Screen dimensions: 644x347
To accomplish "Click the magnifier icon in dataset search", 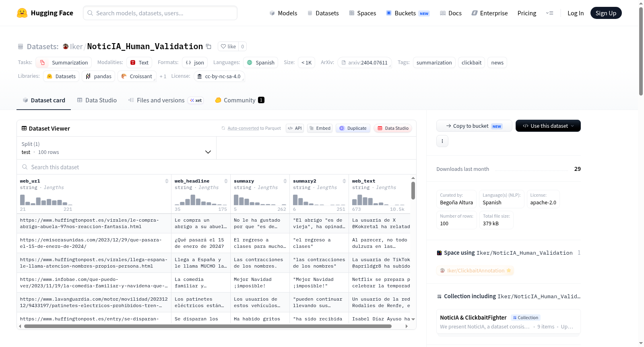I will [x=25, y=167].
